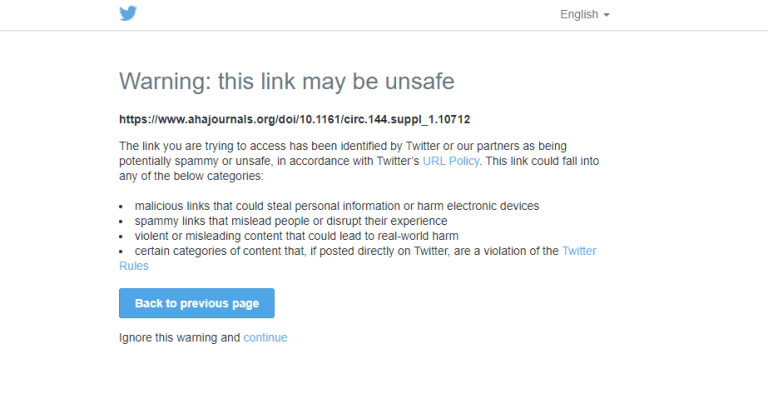
Task: Click the bullet marker before 'malicious links'
Action: pyautogui.click(x=121, y=207)
